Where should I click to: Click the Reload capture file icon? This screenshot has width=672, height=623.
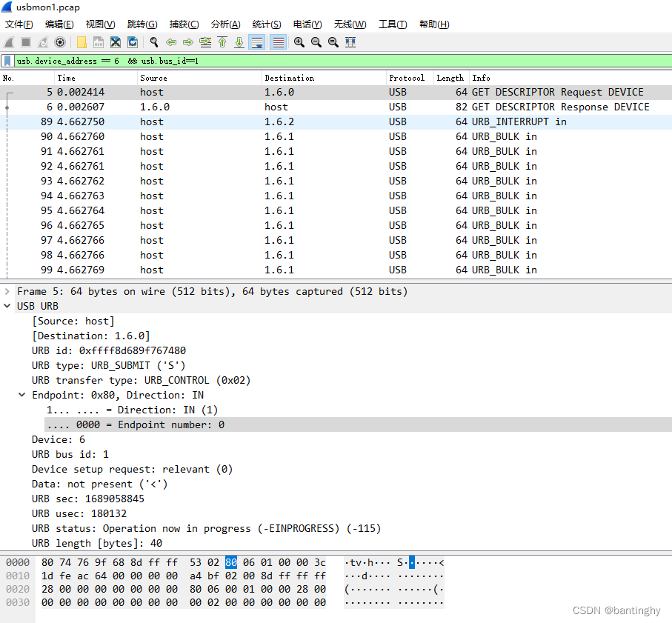[133, 42]
